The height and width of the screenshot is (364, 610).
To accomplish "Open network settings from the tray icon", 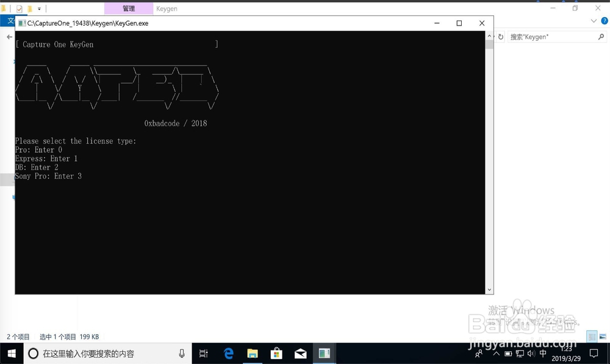I will (520, 354).
